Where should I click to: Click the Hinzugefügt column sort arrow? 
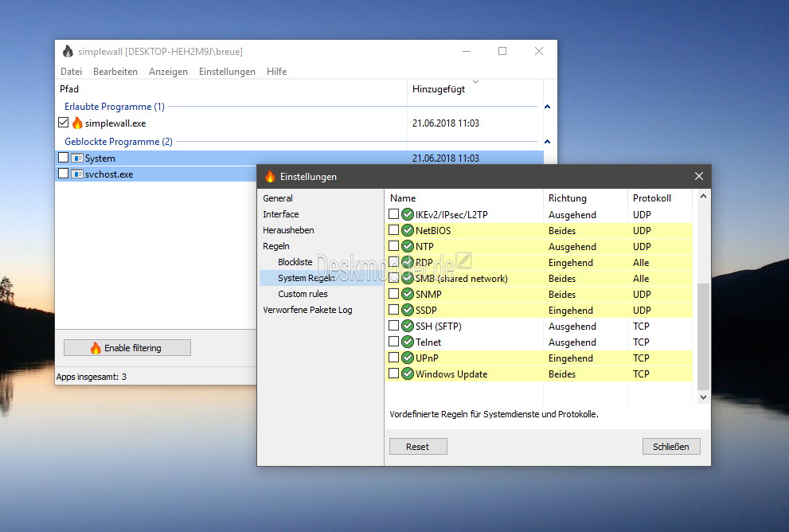coord(475,81)
